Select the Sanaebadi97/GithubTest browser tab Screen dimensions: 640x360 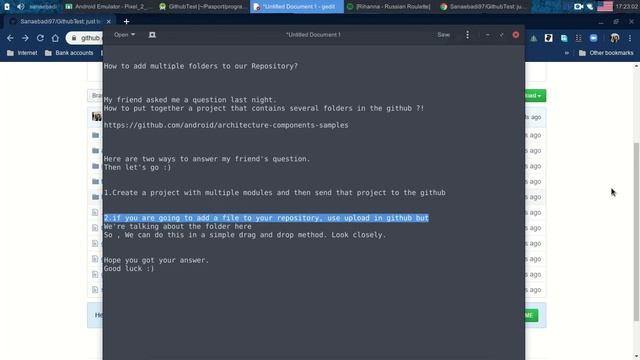click(59, 21)
